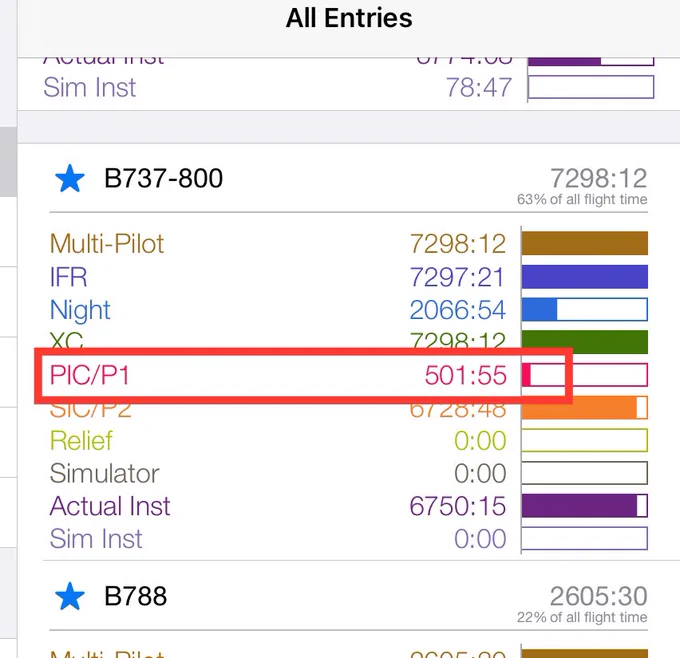Click the Actual Inst purple progress bar
This screenshot has width=680, height=658.
pyautogui.click(x=585, y=506)
